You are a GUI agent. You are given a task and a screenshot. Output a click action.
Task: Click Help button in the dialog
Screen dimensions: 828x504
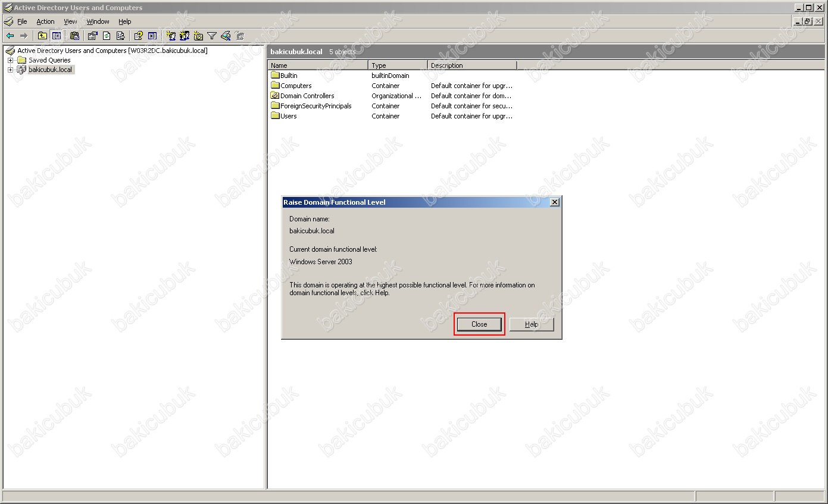pyautogui.click(x=532, y=324)
